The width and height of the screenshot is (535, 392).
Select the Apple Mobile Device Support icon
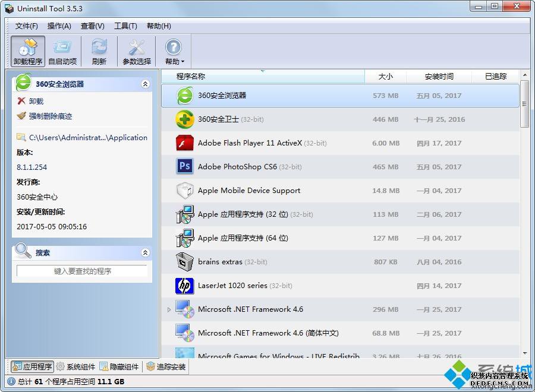[185, 191]
